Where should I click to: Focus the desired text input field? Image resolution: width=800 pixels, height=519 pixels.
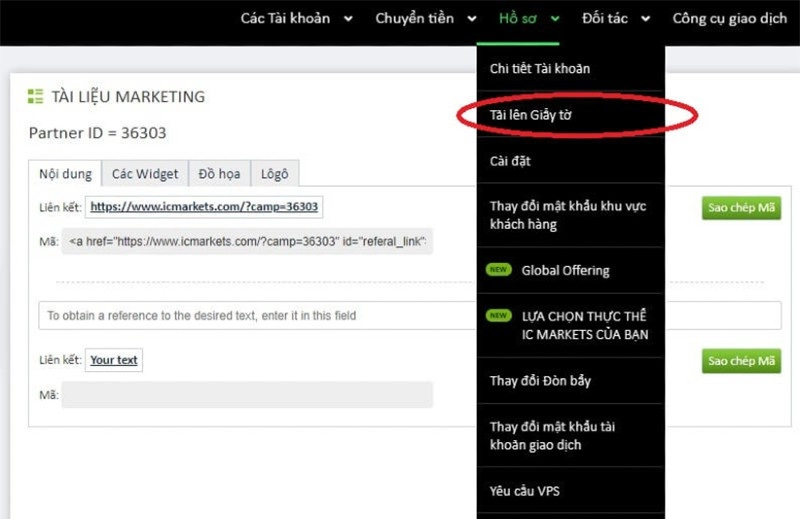[410, 315]
